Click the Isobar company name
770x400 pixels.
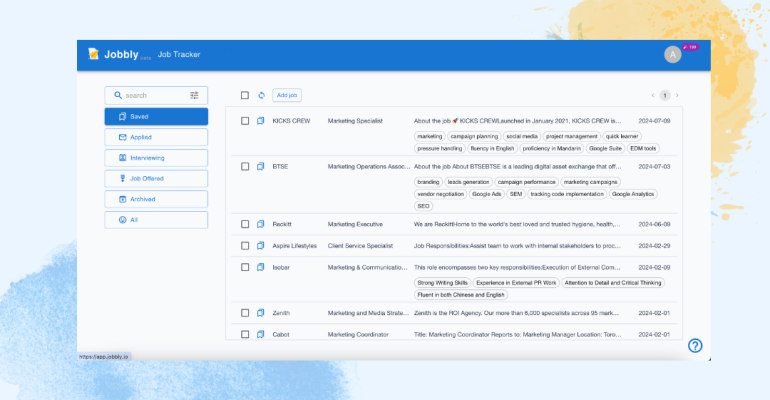(281, 267)
